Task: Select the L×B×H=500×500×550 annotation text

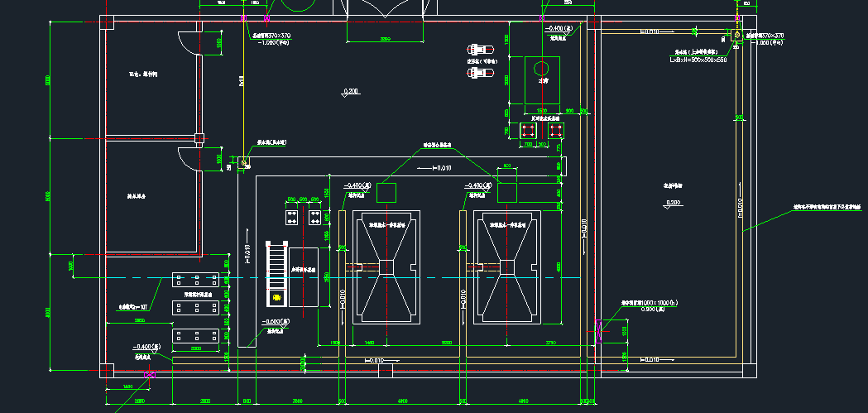Action: tap(698, 60)
